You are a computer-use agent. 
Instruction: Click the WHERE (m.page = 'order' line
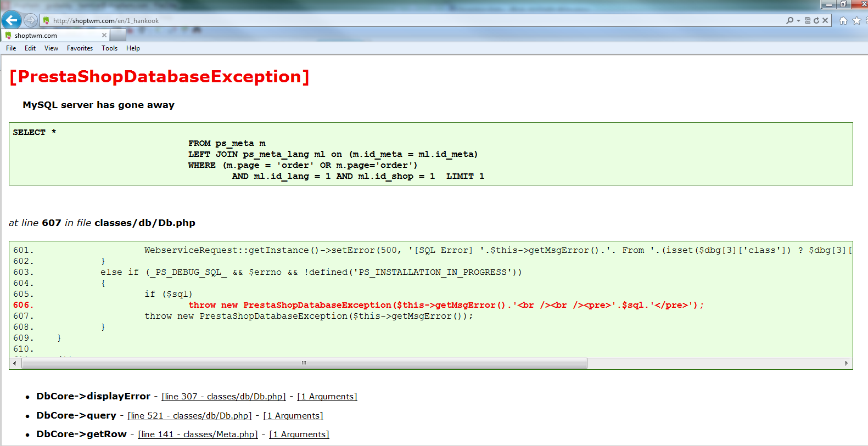point(303,165)
